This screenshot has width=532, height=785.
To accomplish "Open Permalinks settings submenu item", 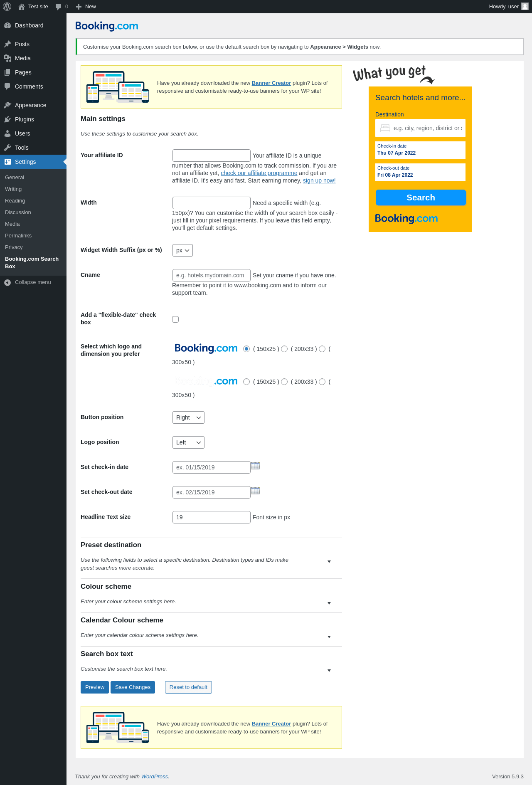I will click(18, 236).
